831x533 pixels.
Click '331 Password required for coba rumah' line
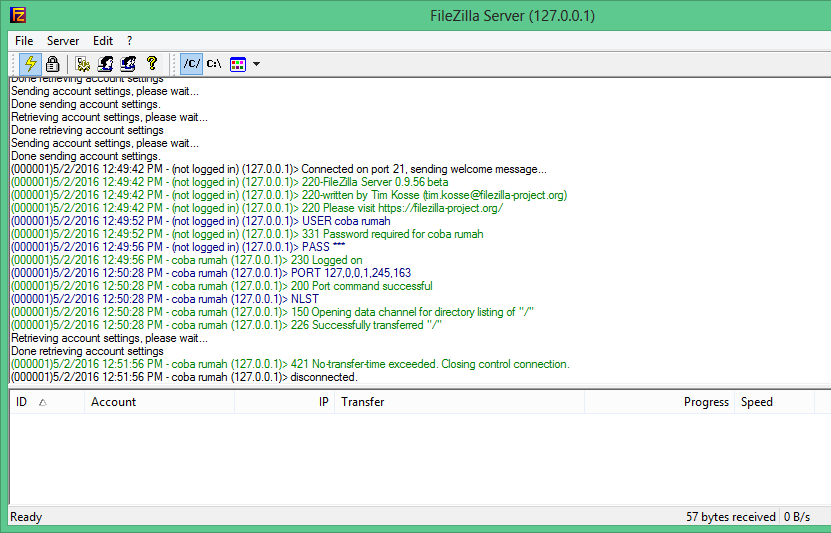click(247, 234)
